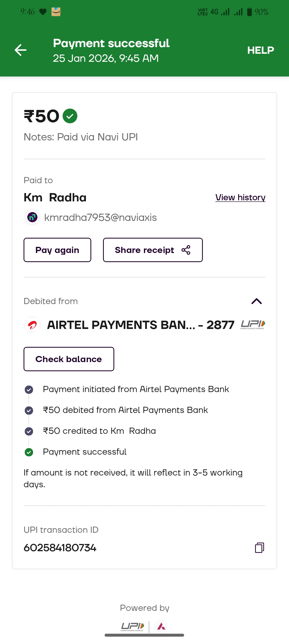Tap the transaction ID number 602584180734

pos(60,548)
